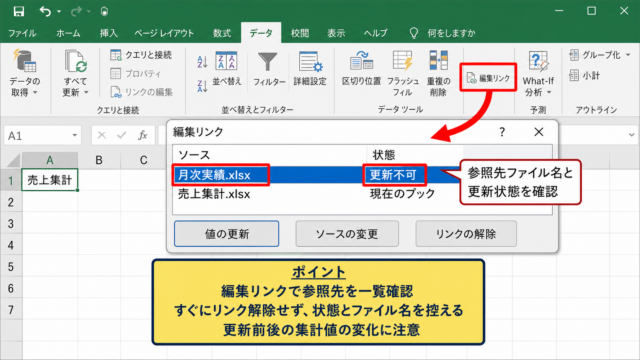Click the 状態 column header
Viewport: 640px width, 360px height.
384,155
